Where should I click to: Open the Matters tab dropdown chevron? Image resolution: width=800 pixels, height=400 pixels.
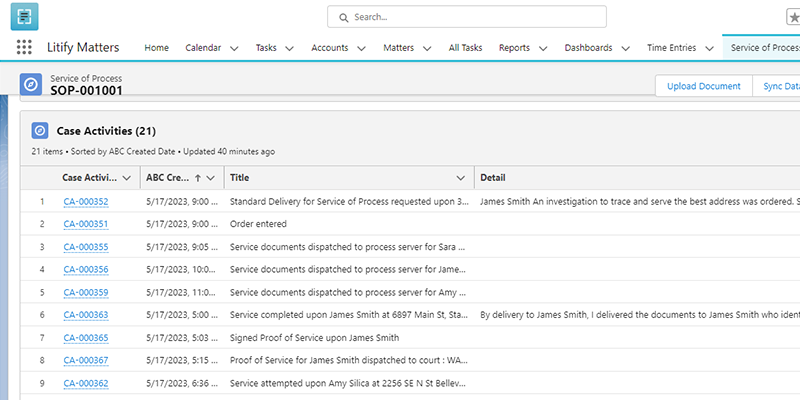click(x=426, y=48)
